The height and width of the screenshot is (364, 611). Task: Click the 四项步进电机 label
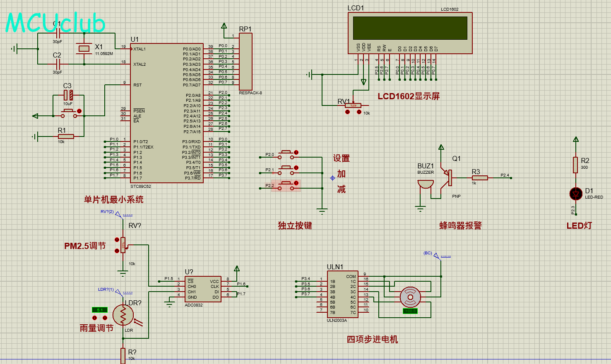pyautogui.click(x=372, y=340)
